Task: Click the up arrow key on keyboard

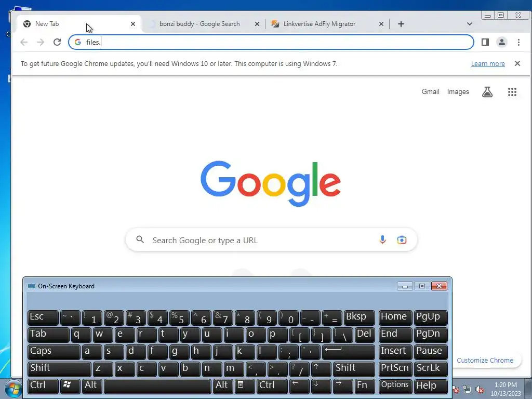Action: (321, 369)
